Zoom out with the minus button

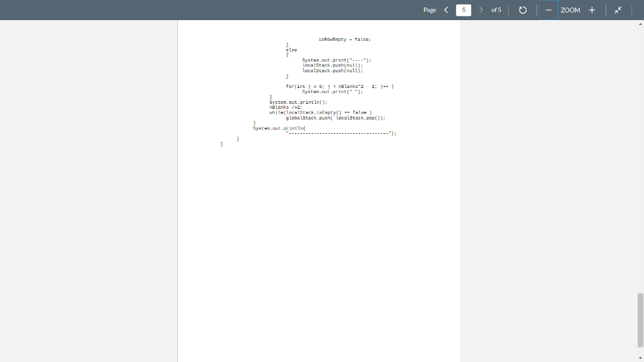548,10
